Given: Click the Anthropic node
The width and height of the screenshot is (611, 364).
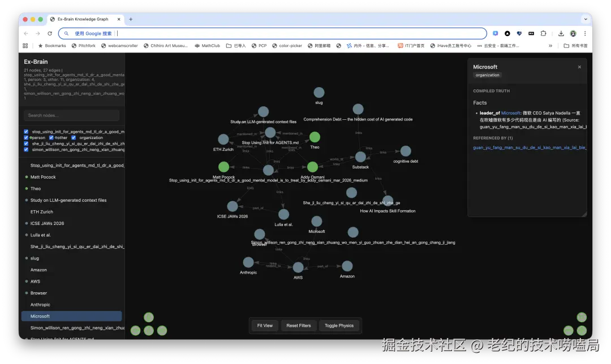Looking at the screenshot, I should click(248, 262).
